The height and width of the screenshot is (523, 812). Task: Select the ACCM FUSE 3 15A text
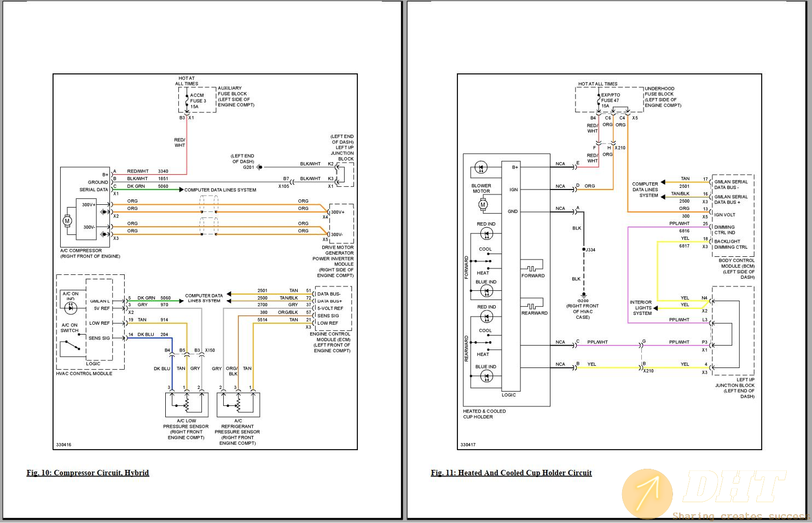(x=198, y=101)
